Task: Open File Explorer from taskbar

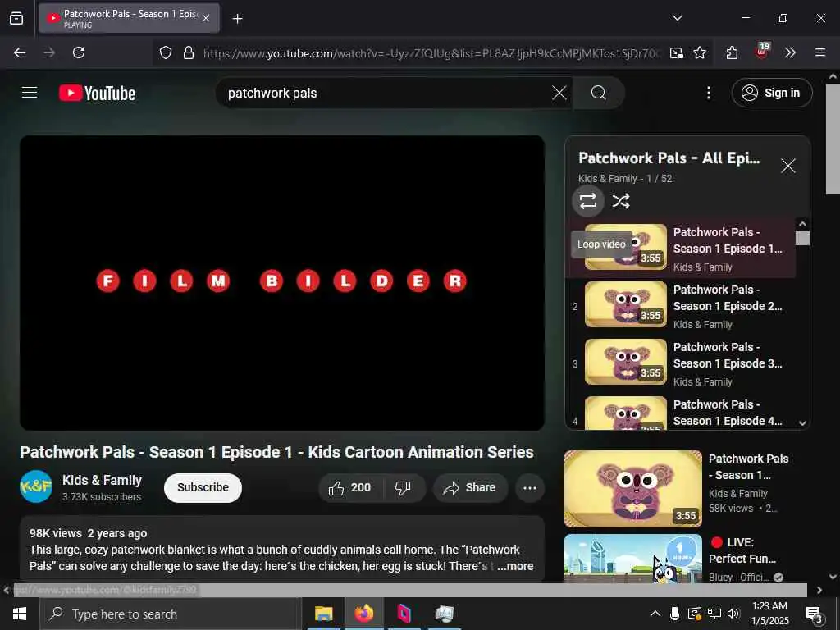Action: click(323, 614)
